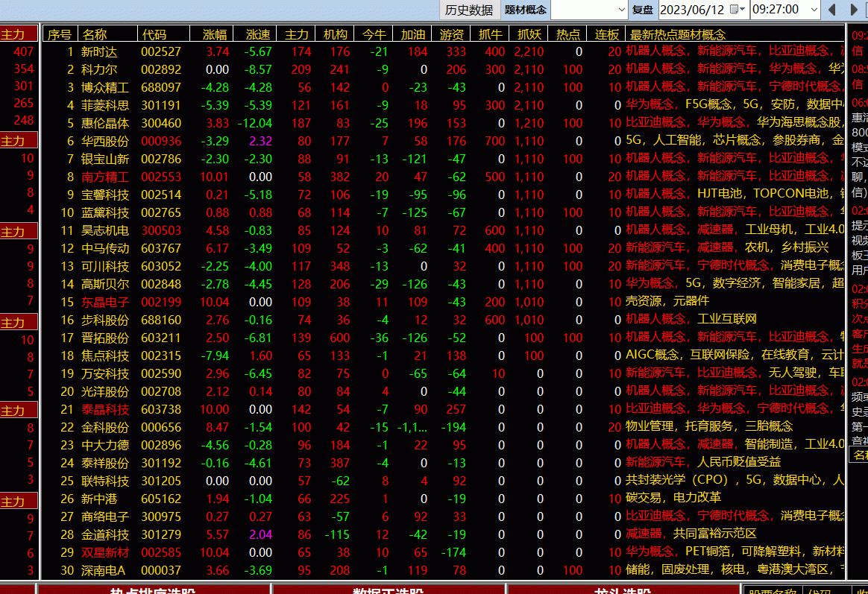This screenshot has height=594, width=868.
Task: Click the 今牛 column header
Action: click(x=374, y=34)
